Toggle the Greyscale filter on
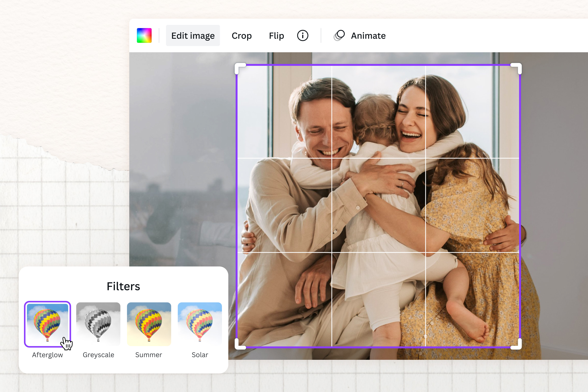The width and height of the screenshot is (588, 392). tap(98, 324)
